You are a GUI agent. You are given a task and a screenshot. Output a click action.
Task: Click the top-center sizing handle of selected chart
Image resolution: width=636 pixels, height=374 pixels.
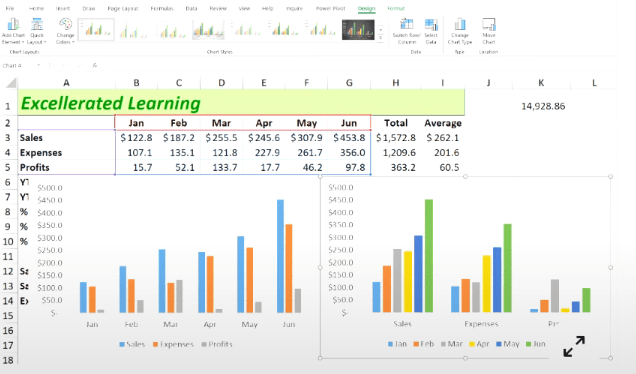465,176
